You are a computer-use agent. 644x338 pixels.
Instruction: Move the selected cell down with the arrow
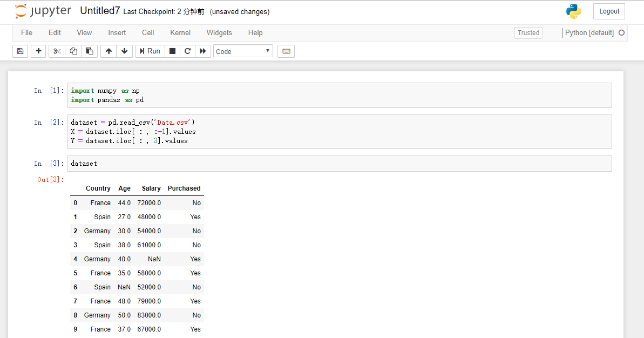(125, 51)
